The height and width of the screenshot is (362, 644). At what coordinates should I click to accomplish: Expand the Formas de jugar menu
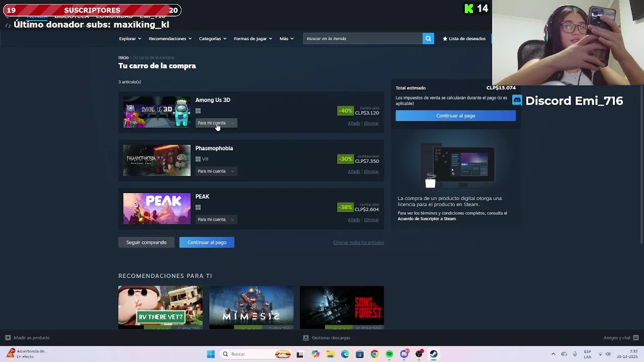[253, 39]
